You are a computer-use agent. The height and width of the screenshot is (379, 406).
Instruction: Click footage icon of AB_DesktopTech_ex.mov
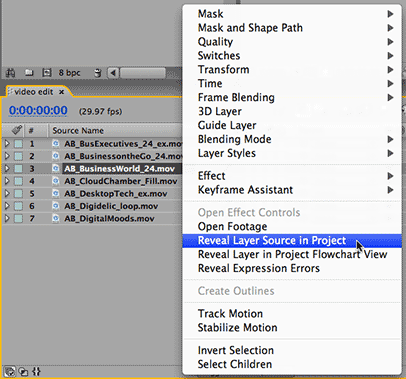56,193
